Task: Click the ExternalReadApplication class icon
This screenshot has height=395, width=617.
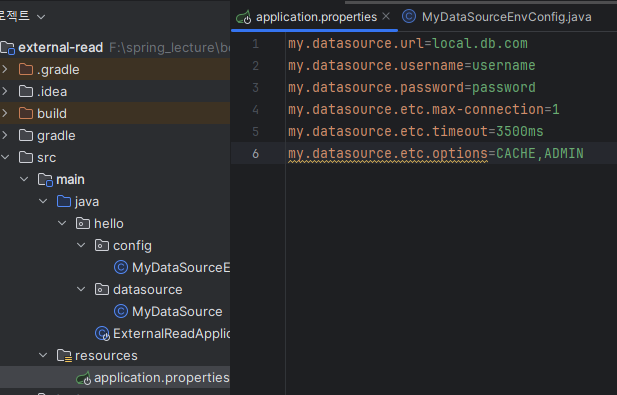Action: click(x=102, y=334)
